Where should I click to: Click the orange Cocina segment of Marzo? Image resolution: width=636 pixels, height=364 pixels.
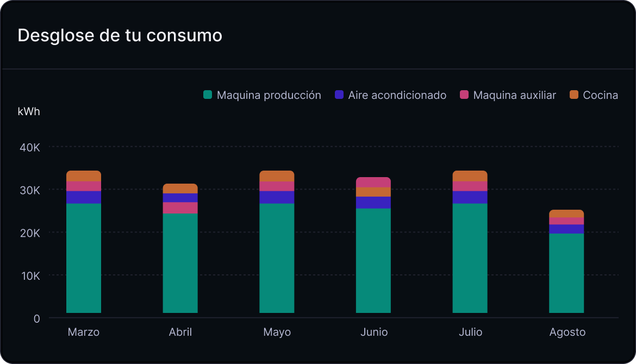pyautogui.click(x=84, y=175)
